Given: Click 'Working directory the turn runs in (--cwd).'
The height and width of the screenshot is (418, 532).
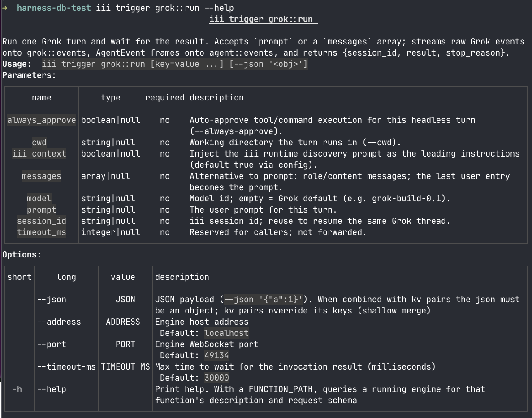Looking at the screenshot, I should click(295, 143).
